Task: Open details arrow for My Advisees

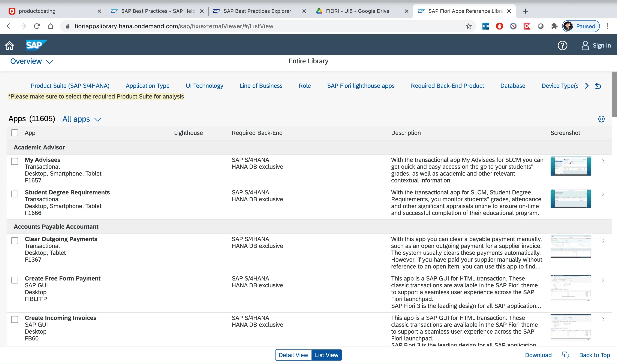Action: [603, 161]
